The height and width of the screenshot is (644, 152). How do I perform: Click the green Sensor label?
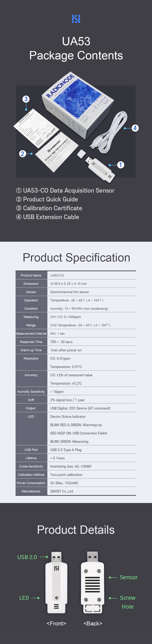tap(128, 577)
